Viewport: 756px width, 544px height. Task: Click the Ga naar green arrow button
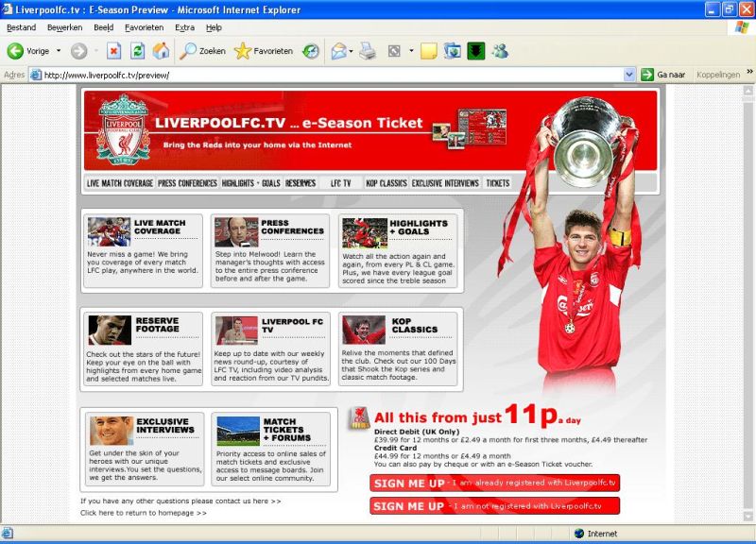[x=647, y=75]
